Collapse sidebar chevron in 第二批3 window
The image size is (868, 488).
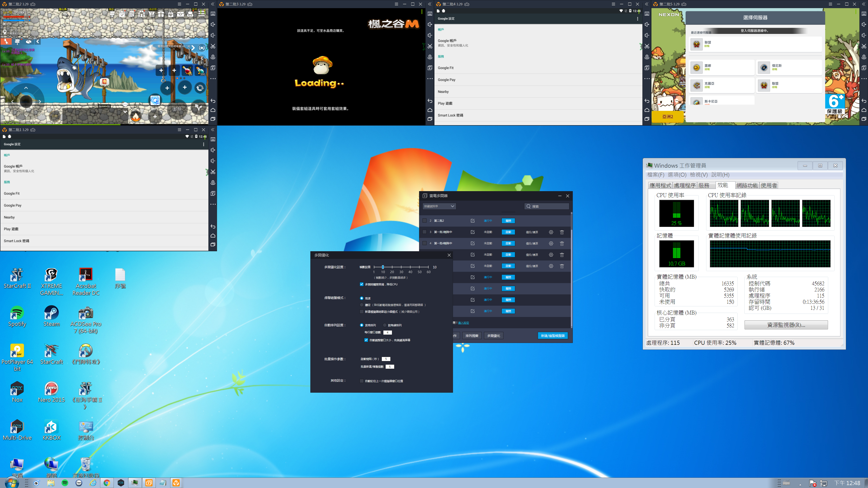coord(430,4)
